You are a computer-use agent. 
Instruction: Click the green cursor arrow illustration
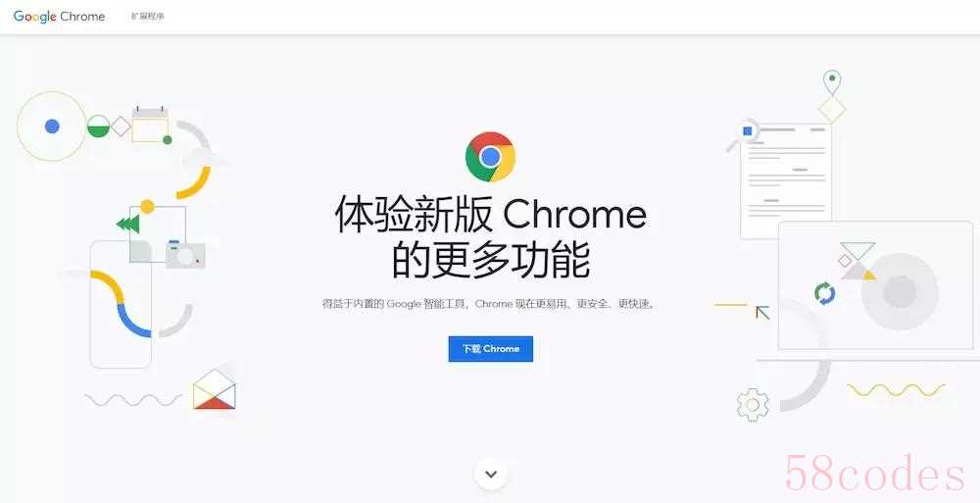(761, 312)
